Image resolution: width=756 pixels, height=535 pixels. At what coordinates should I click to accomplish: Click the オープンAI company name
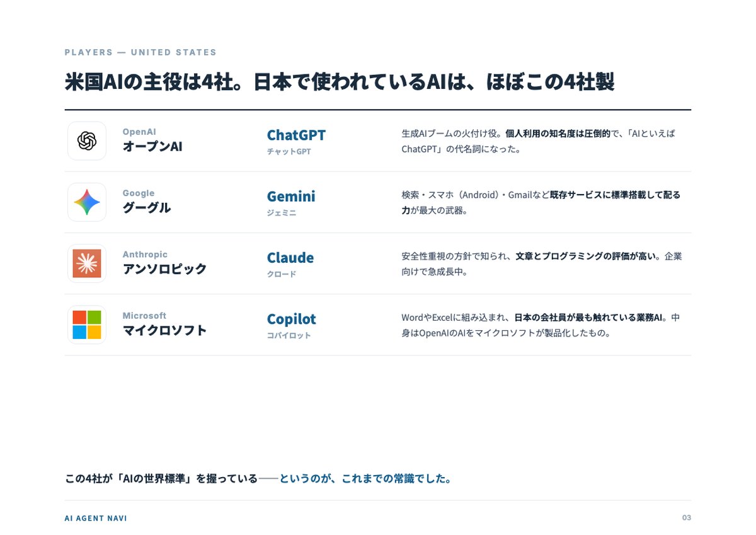152,147
